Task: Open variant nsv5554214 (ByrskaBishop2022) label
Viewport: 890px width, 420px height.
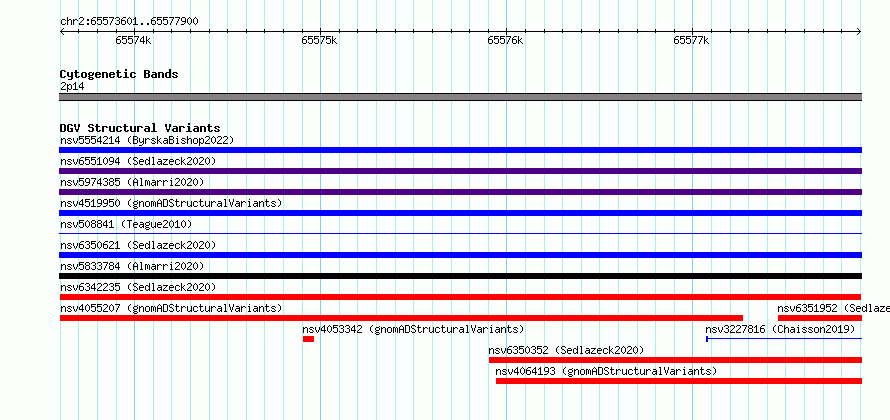Action: tap(147, 140)
